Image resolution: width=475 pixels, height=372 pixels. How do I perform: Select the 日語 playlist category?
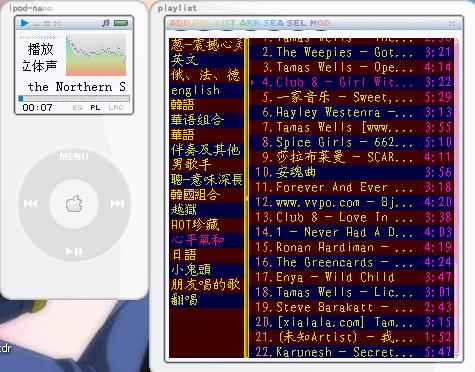pos(207,255)
